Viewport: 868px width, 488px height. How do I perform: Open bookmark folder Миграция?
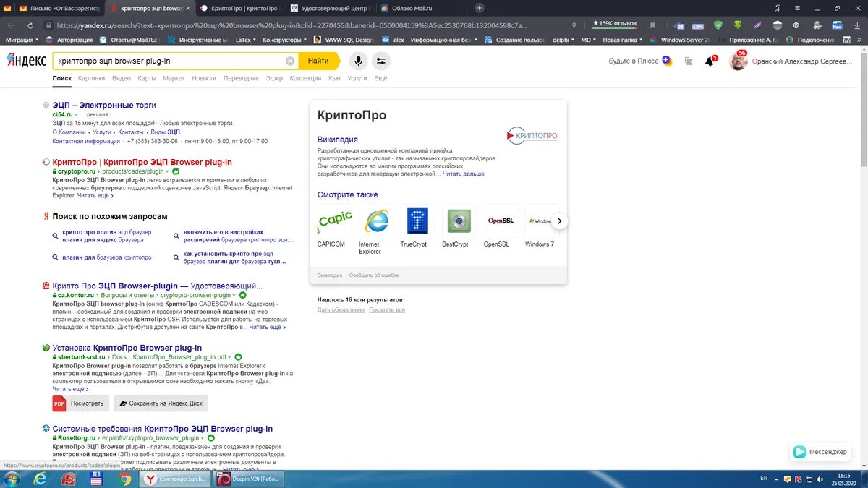click(x=23, y=40)
